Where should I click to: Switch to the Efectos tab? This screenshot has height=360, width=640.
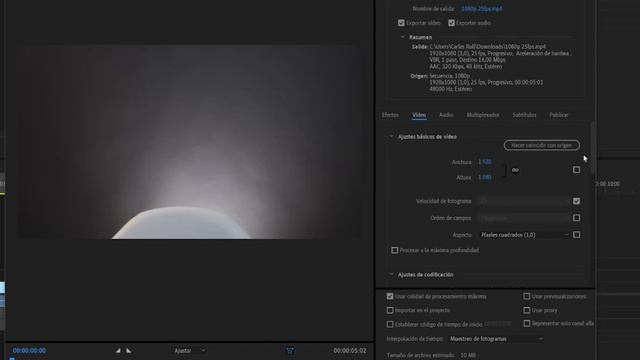pyautogui.click(x=390, y=115)
